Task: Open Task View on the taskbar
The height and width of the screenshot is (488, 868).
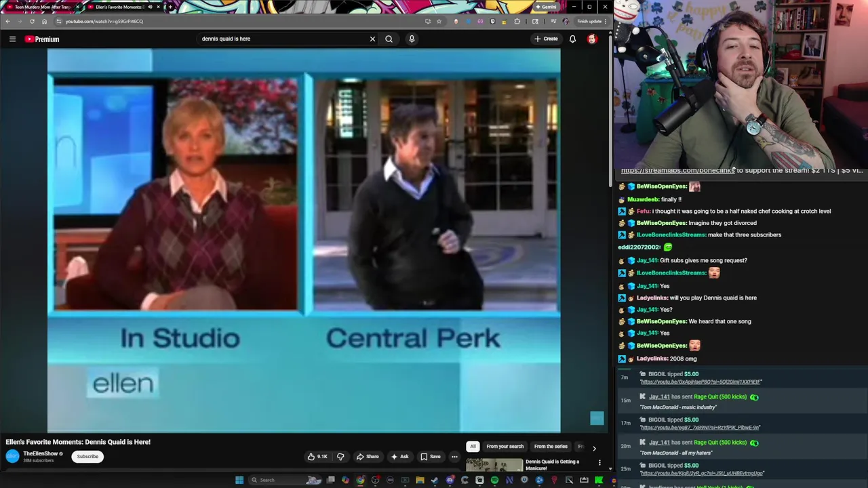Action: coord(330,480)
